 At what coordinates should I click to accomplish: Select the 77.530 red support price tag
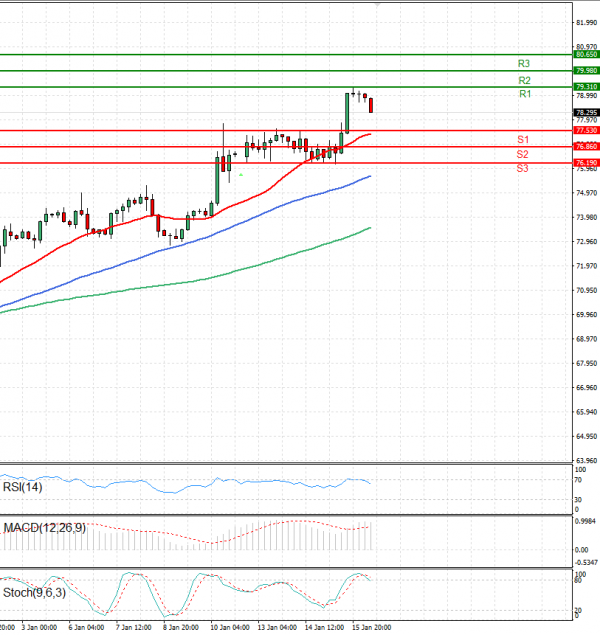coord(586,130)
